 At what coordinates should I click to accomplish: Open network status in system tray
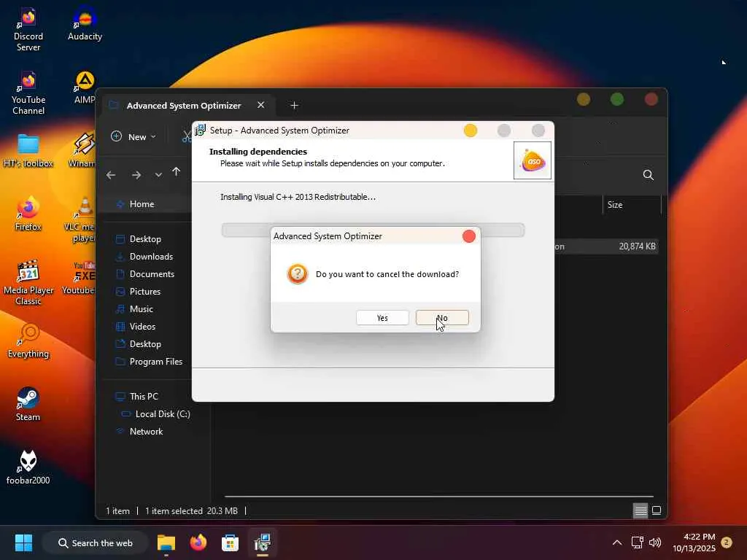pyautogui.click(x=637, y=542)
